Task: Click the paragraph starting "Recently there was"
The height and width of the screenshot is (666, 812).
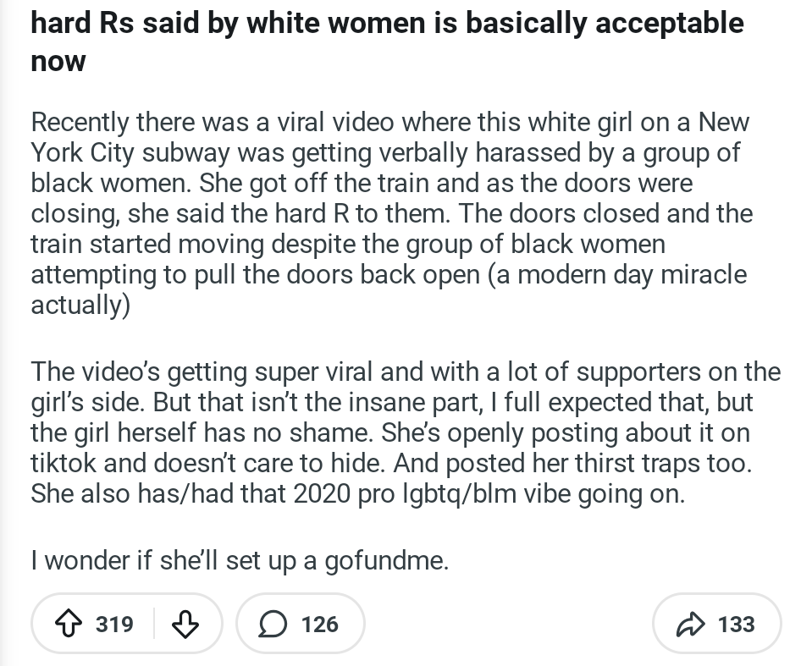Action: pos(389,213)
